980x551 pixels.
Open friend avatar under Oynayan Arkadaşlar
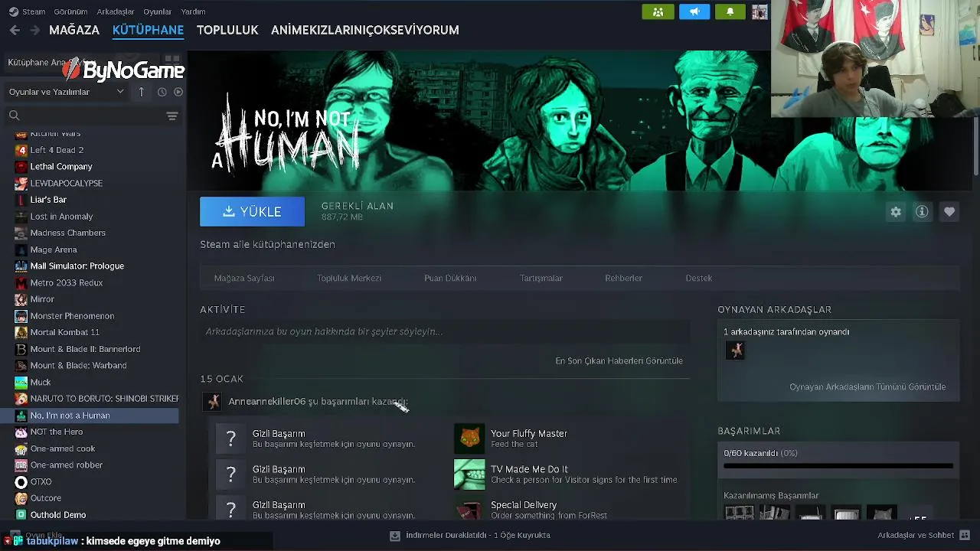735,350
